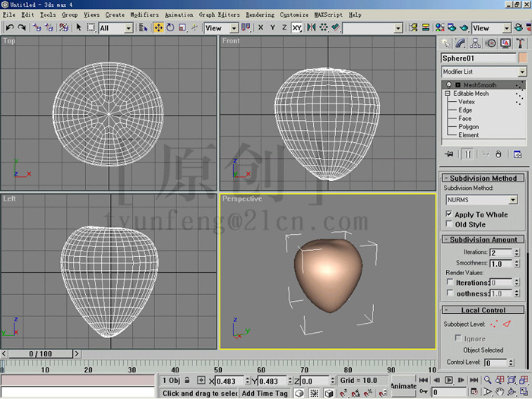This screenshot has height=399, width=532.
Task: Click the Go to End playback button
Action: [x=474, y=380]
